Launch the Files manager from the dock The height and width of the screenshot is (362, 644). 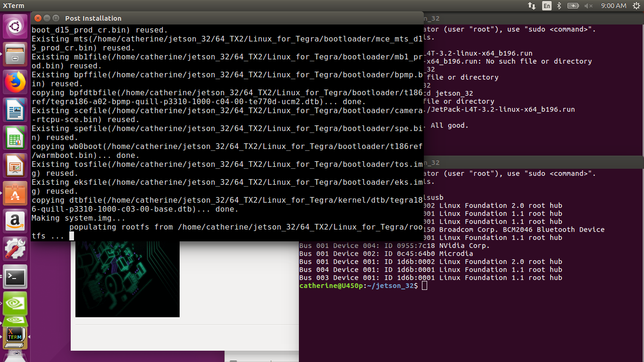pyautogui.click(x=16, y=54)
